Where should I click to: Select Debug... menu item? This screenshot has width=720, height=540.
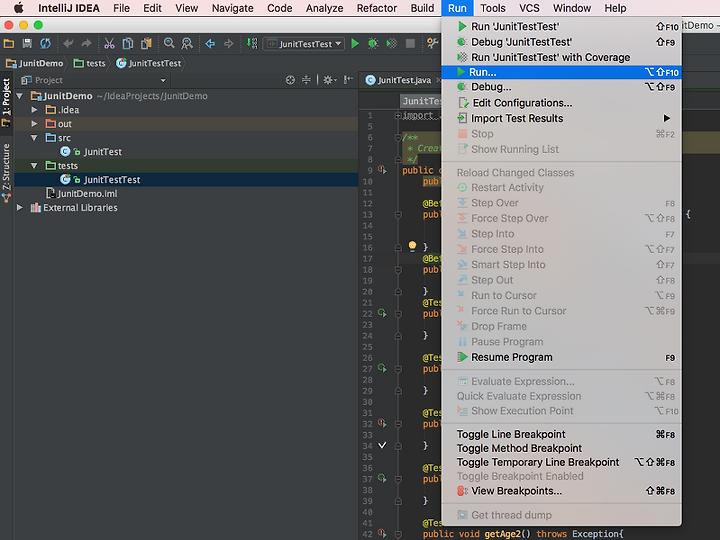561,87
